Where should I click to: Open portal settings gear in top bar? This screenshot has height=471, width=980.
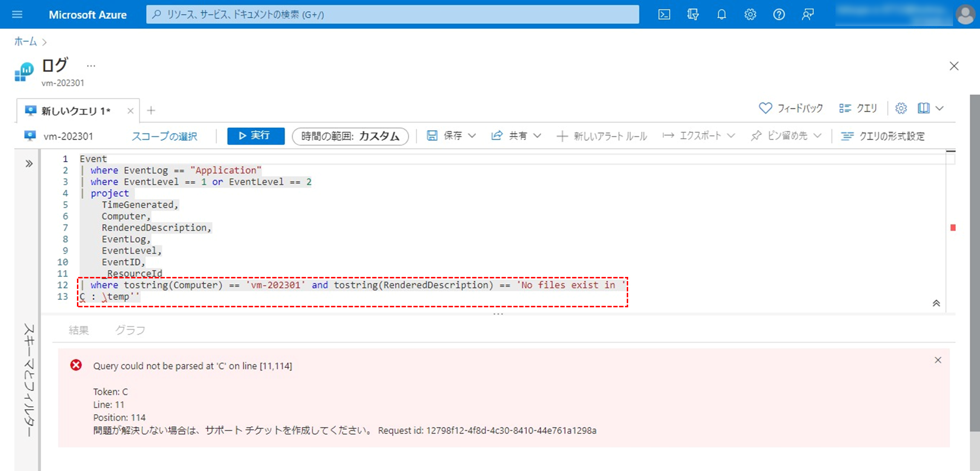click(x=750, y=15)
